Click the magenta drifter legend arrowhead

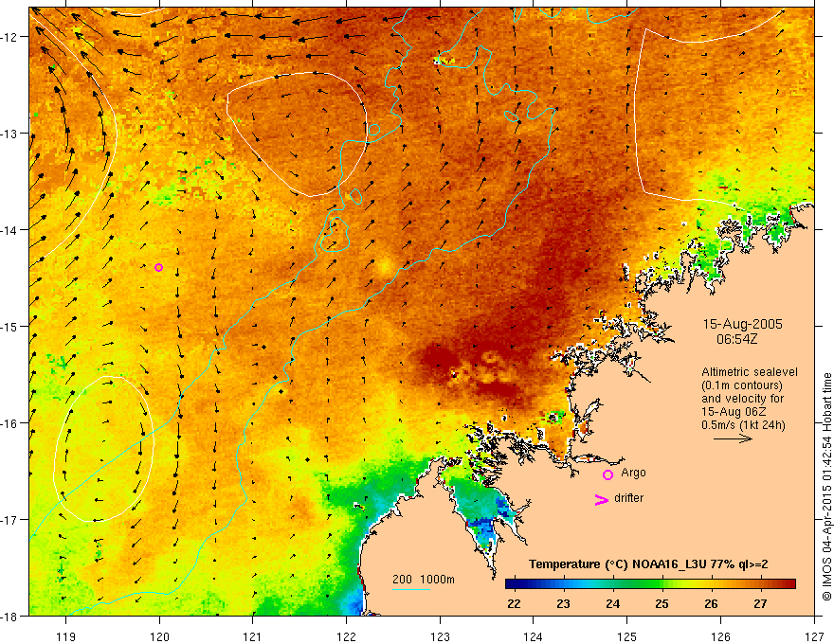[601, 499]
